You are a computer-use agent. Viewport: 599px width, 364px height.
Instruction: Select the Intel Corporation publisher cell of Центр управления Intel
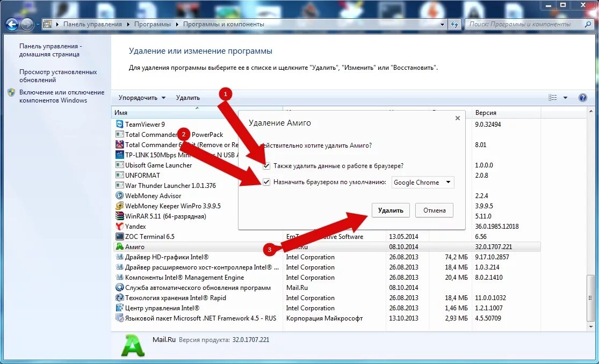(x=310, y=308)
